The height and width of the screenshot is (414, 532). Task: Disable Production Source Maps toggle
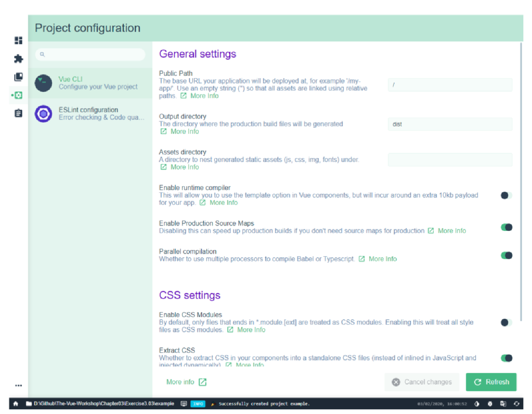coord(506,227)
